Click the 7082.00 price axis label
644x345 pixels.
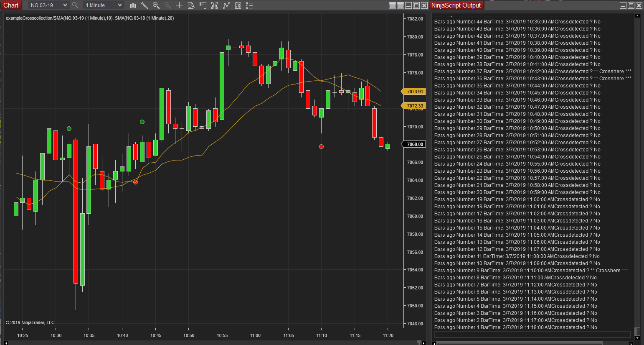tap(415, 19)
